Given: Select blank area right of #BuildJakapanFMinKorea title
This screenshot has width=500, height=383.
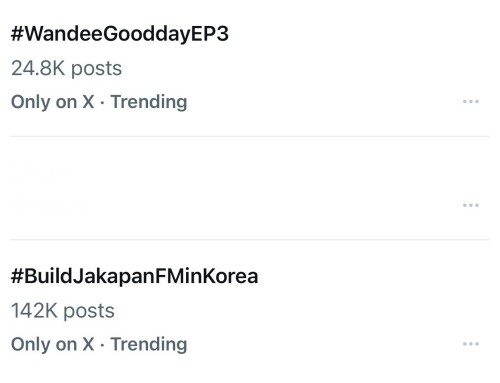Looking at the screenshot, I should tap(374, 277).
